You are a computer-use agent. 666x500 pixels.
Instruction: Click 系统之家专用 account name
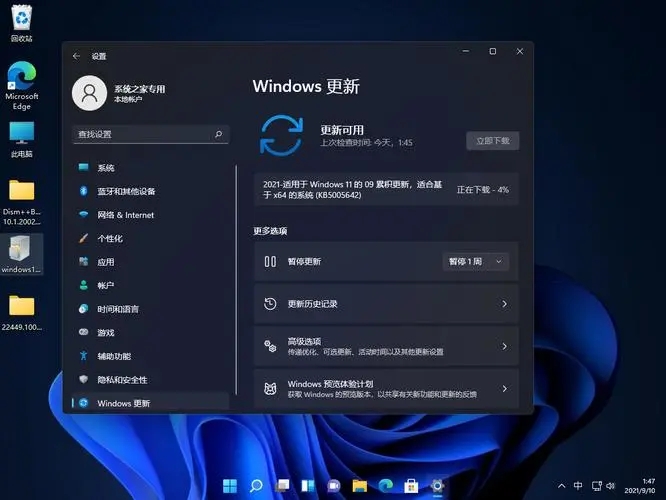(x=140, y=89)
